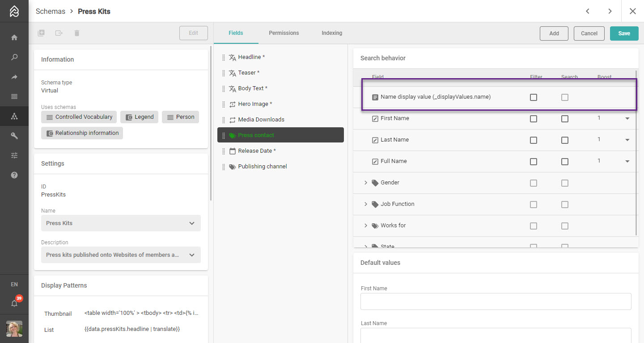Select the Teaser field
The image size is (644, 343).
(280, 73)
